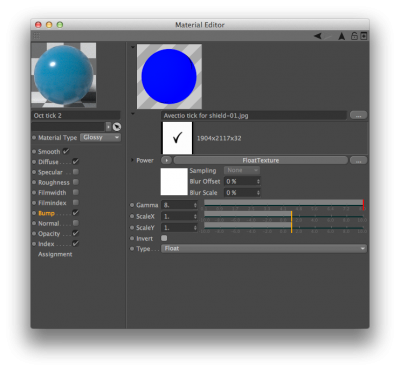400x371 pixels.
Task: Click the Blur Offset stepper arrows
Action: [258, 181]
